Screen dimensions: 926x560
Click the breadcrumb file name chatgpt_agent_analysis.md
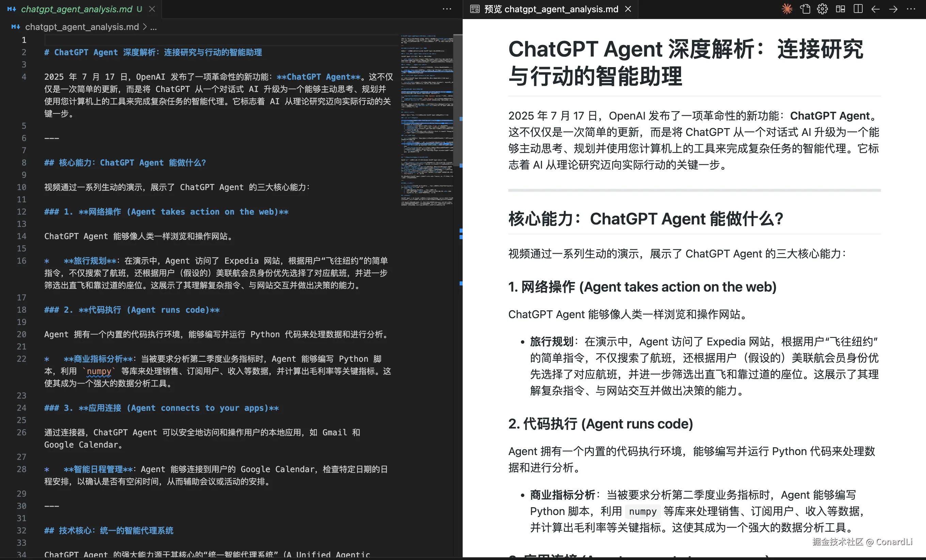pyautogui.click(x=81, y=27)
